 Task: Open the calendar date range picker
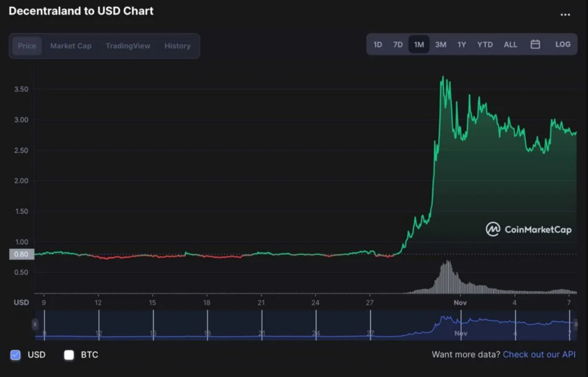coord(535,44)
